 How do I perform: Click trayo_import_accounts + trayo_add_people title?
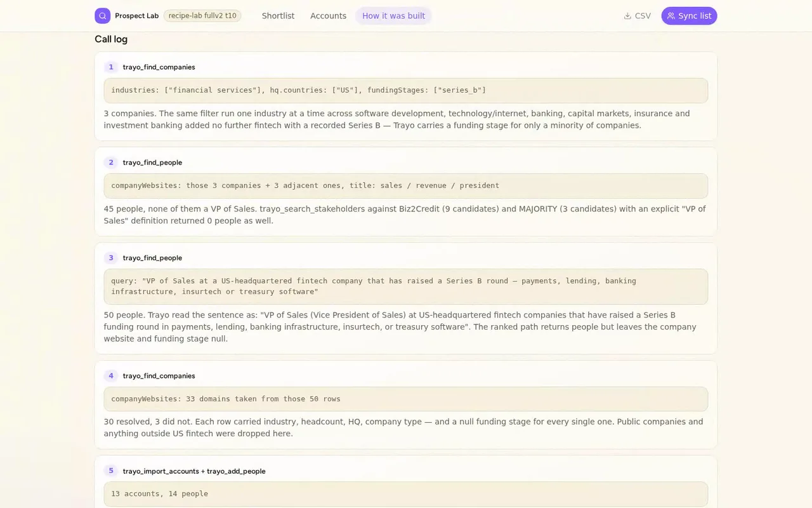(194, 471)
